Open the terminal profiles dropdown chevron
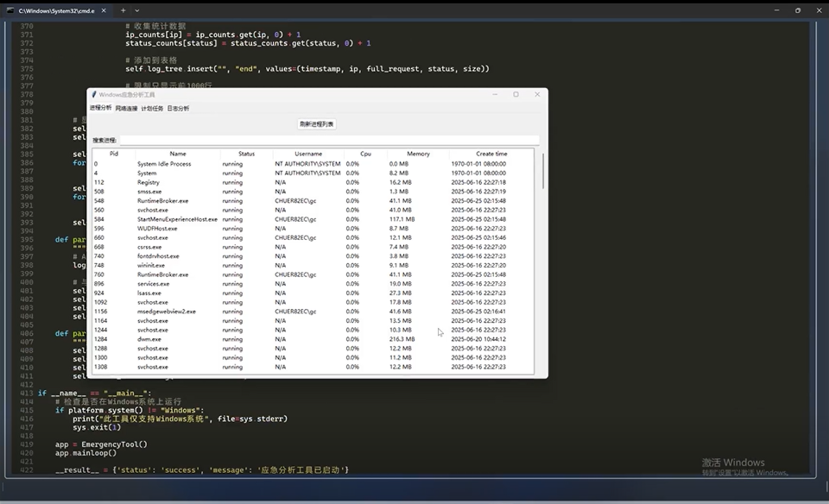 coord(137,10)
